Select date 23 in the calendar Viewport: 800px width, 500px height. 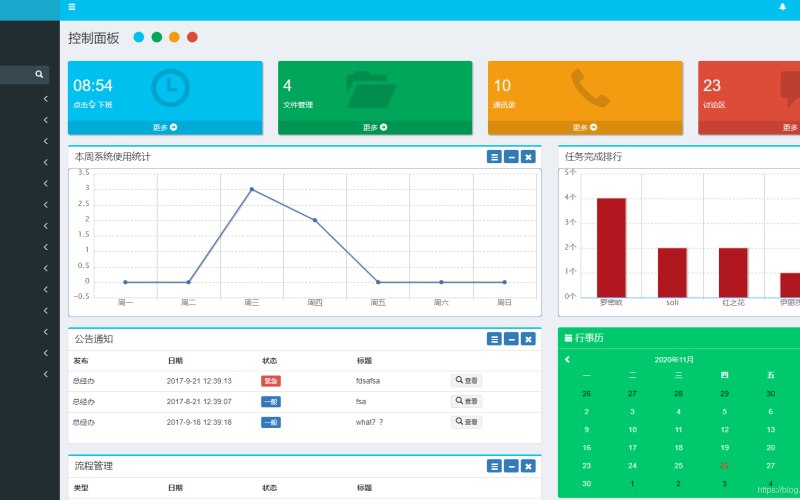(587, 466)
